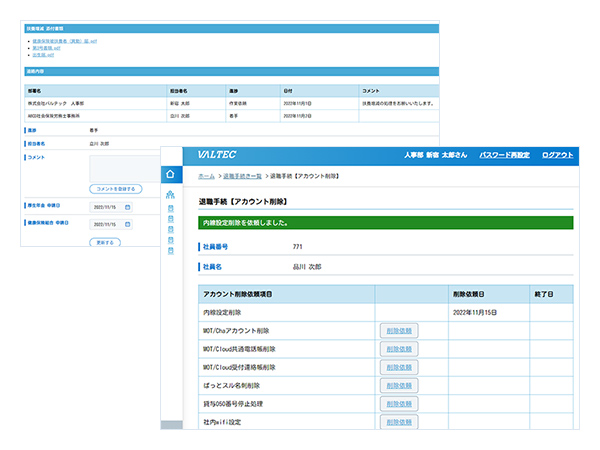Go to ホーム in the breadcrumb
Viewport: 600px width, 450px height.
(x=205, y=175)
